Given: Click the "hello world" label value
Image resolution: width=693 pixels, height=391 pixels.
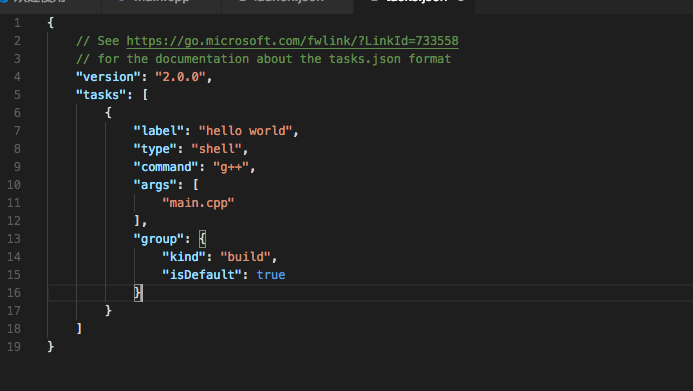Looking at the screenshot, I should [x=245, y=131].
